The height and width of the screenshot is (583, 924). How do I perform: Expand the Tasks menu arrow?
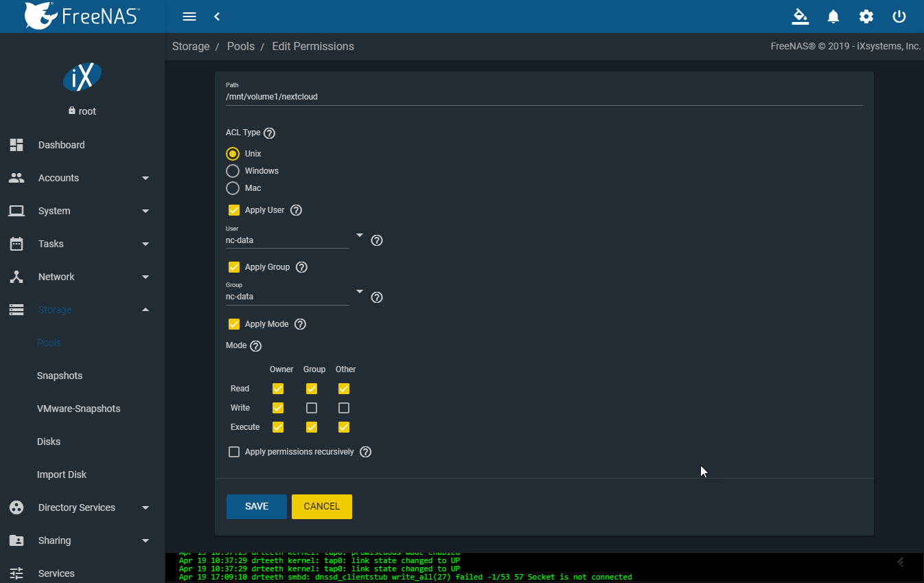146,244
